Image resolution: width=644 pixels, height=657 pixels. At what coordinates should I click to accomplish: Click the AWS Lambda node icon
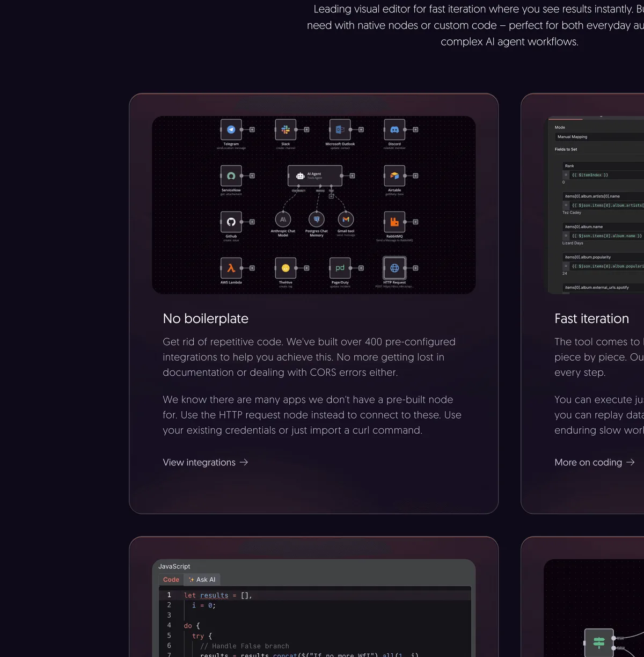click(231, 268)
